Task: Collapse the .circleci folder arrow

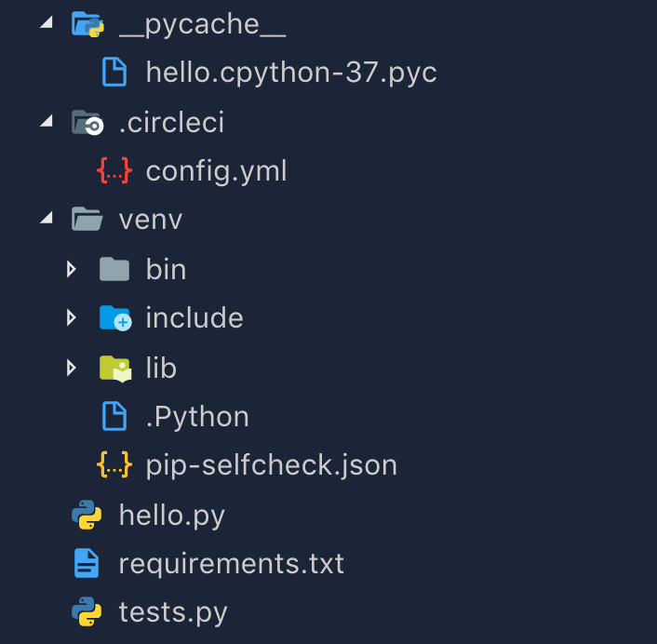Action: [47, 120]
